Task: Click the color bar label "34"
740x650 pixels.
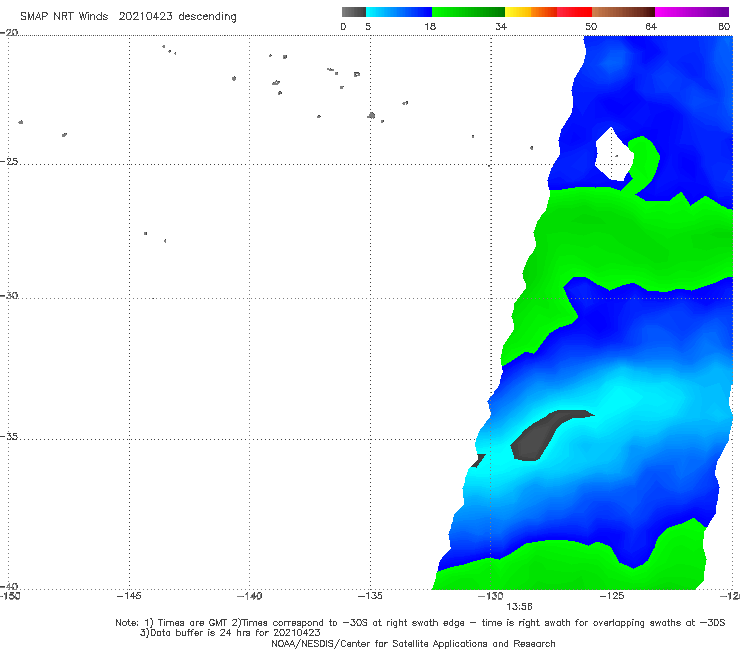Action: coord(501,26)
